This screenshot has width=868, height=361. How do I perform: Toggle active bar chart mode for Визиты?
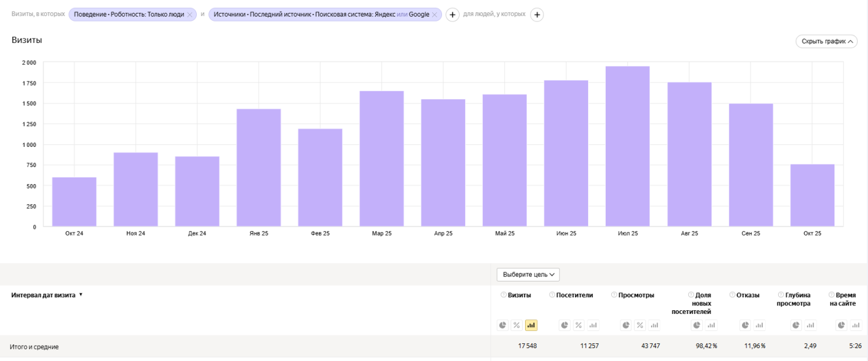(x=531, y=325)
